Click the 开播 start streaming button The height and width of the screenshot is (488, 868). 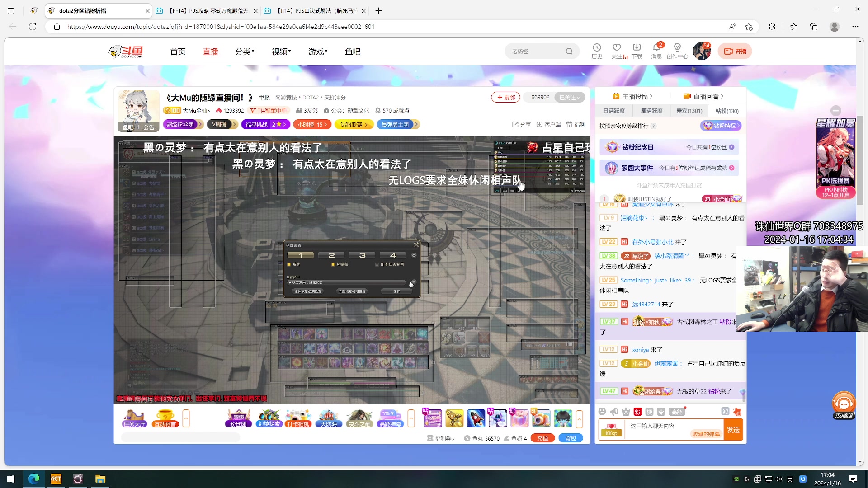coord(735,51)
